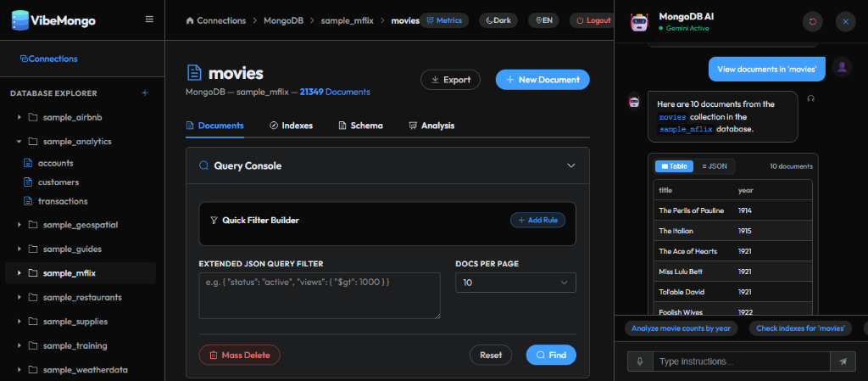Change language with the EN button

pyautogui.click(x=543, y=20)
